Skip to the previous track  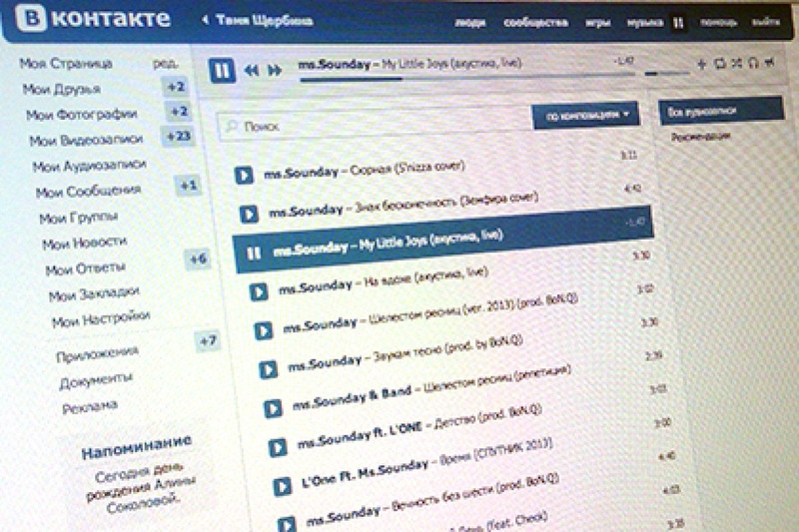tap(251, 71)
